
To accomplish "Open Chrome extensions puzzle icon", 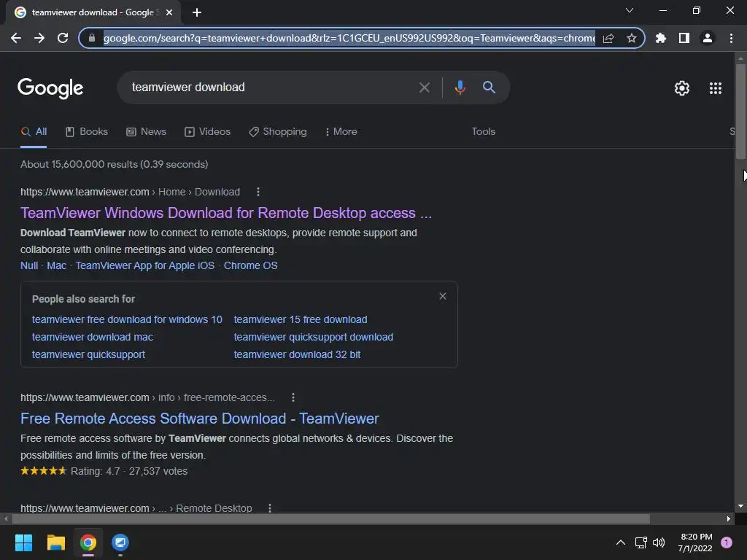I will tap(661, 38).
